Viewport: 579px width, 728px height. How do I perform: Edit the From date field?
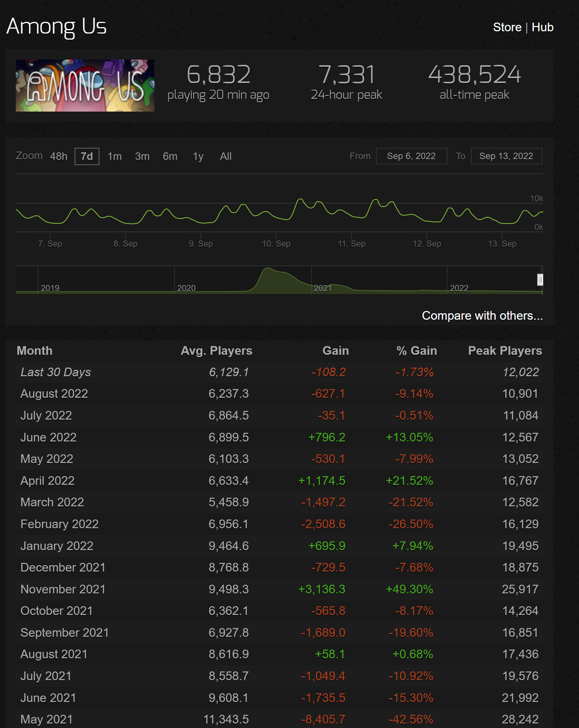tap(411, 156)
